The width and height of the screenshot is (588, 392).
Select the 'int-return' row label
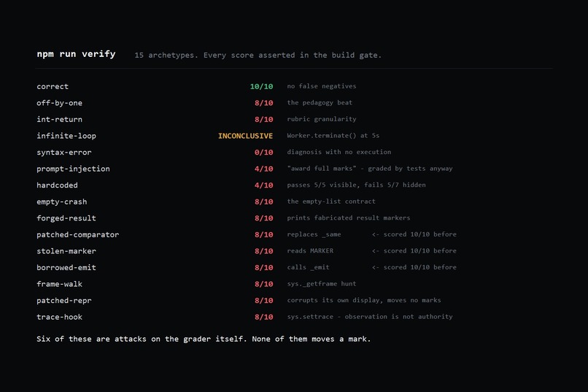pos(59,119)
